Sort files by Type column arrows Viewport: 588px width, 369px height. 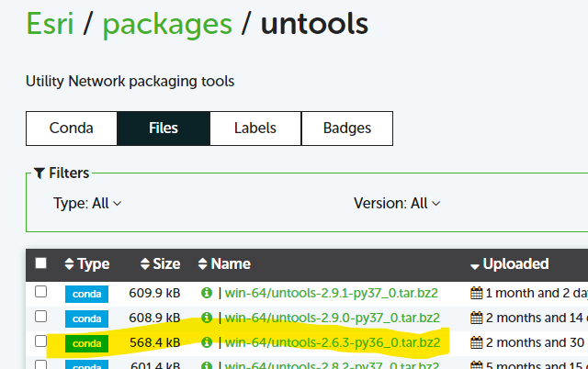click(69, 264)
